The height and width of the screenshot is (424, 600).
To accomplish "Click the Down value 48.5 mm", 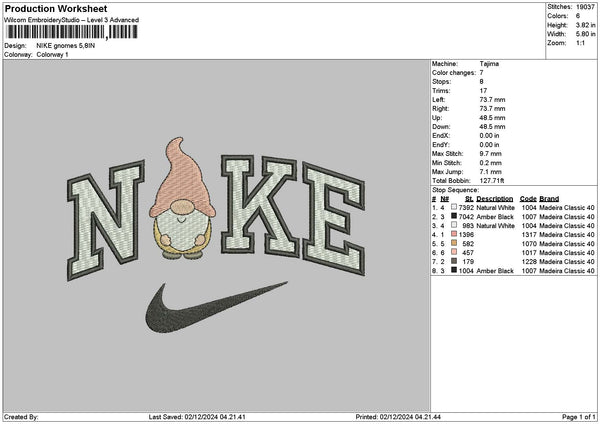I will (x=492, y=127).
